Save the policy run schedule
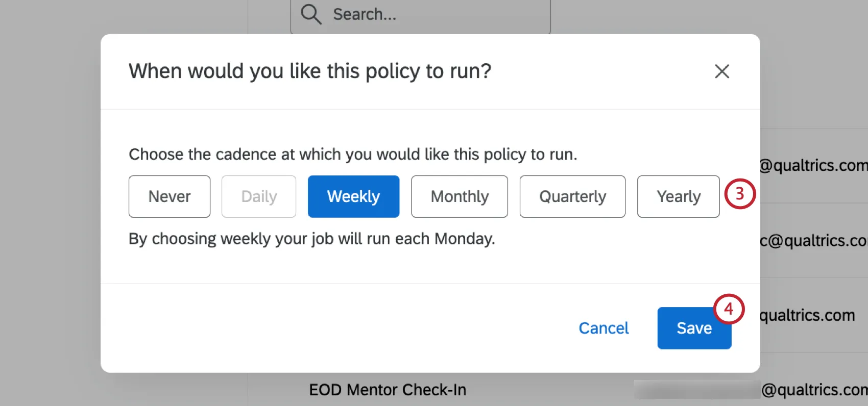This screenshot has height=406, width=868. (x=694, y=328)
